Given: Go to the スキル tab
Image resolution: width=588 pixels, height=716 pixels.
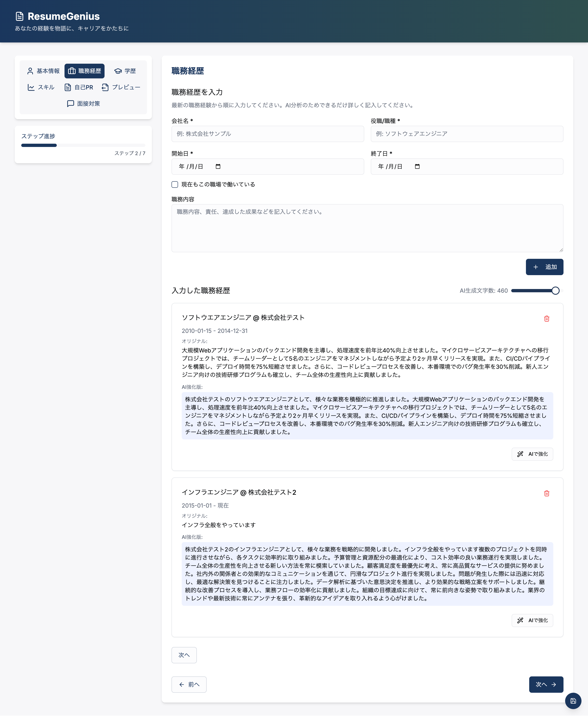Looking at the screenshot, I should point(41,87).
